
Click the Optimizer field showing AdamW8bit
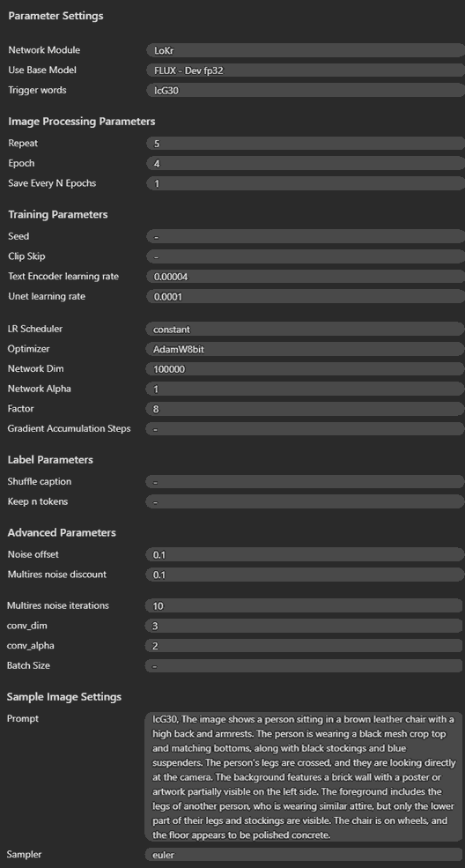point(306,349)
